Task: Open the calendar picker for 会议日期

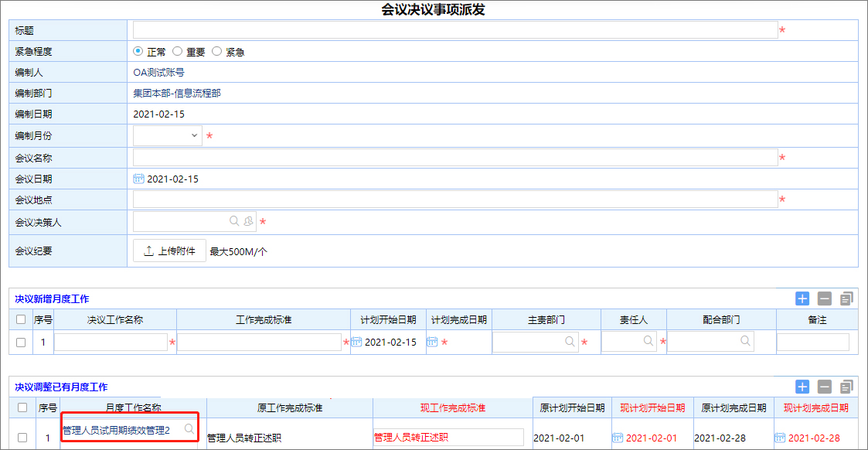Action: (138, 178)
